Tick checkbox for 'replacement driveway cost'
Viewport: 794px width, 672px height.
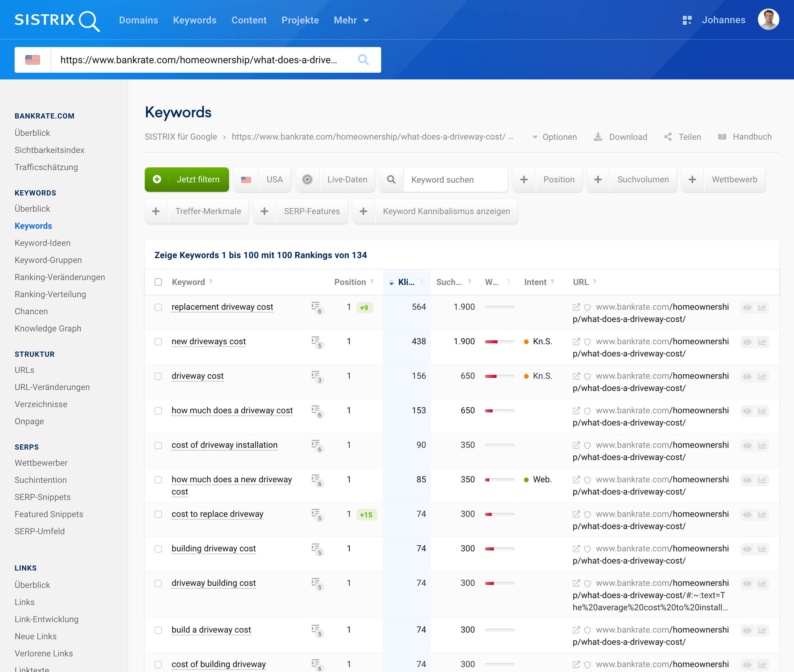[x=158, y=307]
